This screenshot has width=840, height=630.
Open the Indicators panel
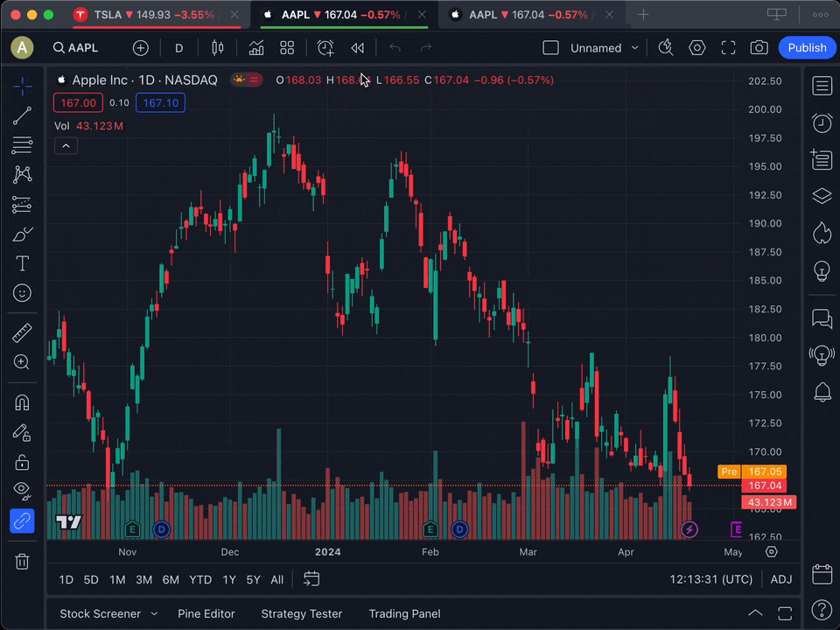tap(256, 47)
